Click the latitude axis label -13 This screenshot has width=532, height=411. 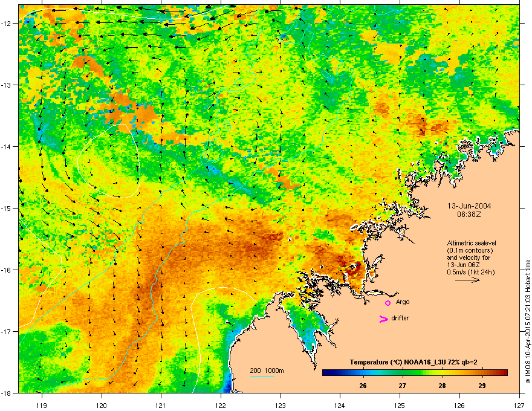[x=7, y=85]
